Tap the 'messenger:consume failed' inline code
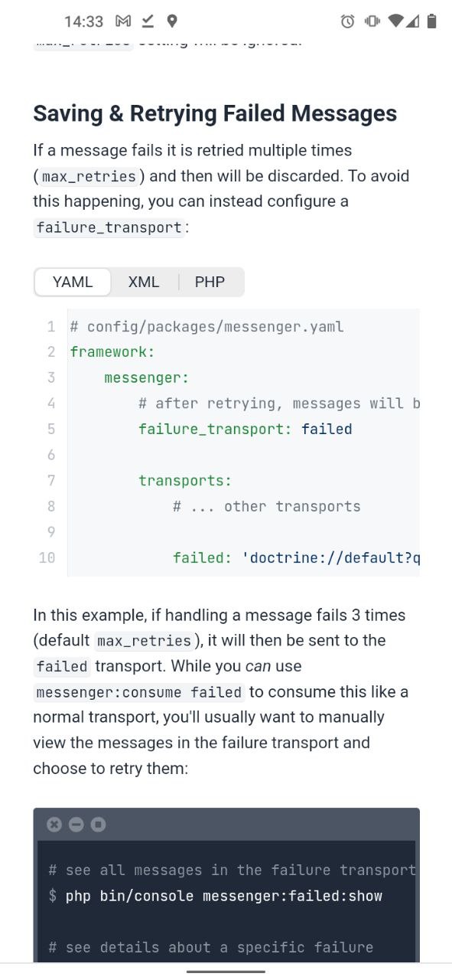The width and height of the screenshot is (452, 980). coord(139,692)
